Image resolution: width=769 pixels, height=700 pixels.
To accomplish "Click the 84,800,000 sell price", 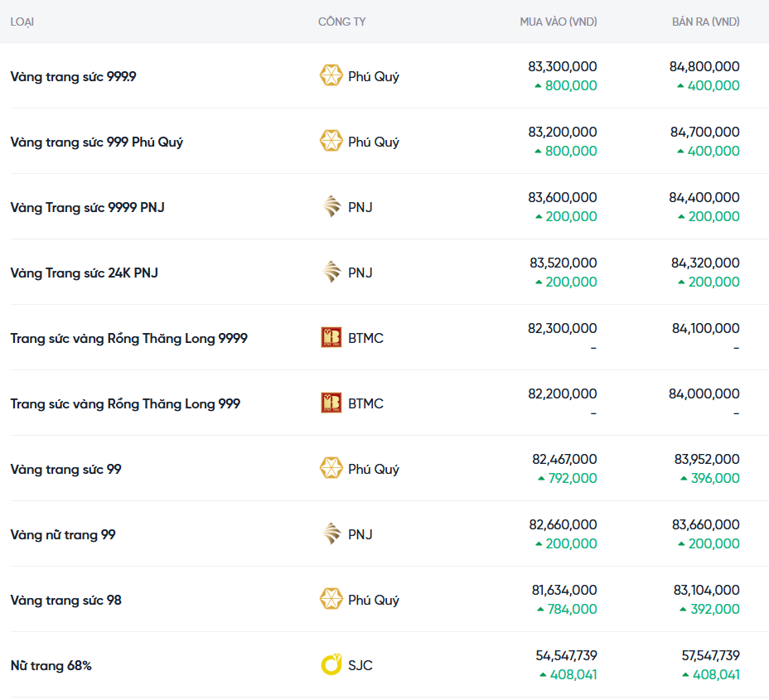I will pos(704,66).
